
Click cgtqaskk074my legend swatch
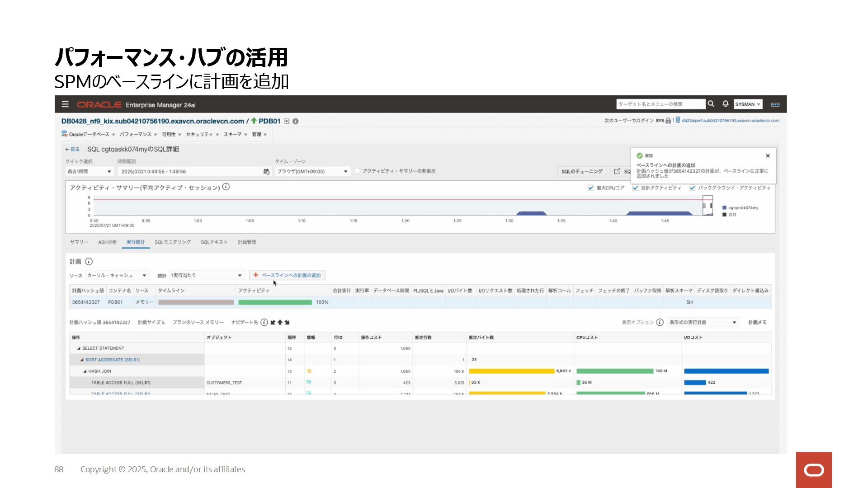(724, 208)
